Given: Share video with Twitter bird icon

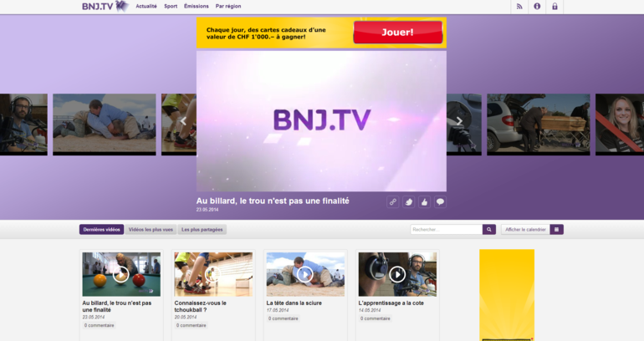Looking at the screenshot, I should pyautogui.click(x=409, y=202).
